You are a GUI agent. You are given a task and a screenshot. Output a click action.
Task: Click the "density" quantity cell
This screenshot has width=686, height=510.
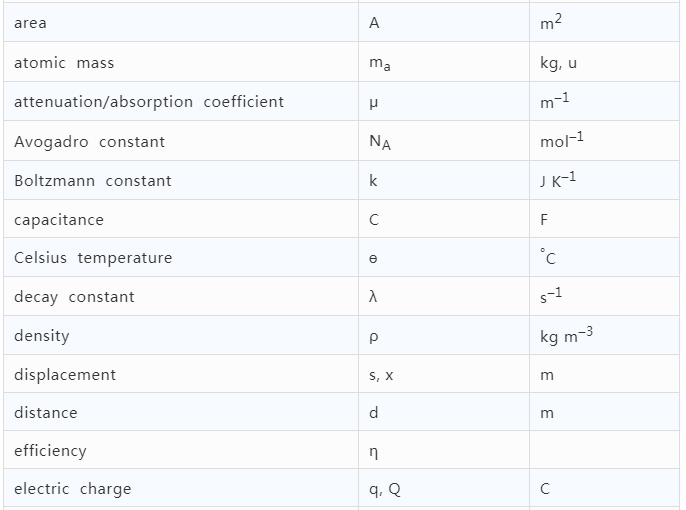42,336
